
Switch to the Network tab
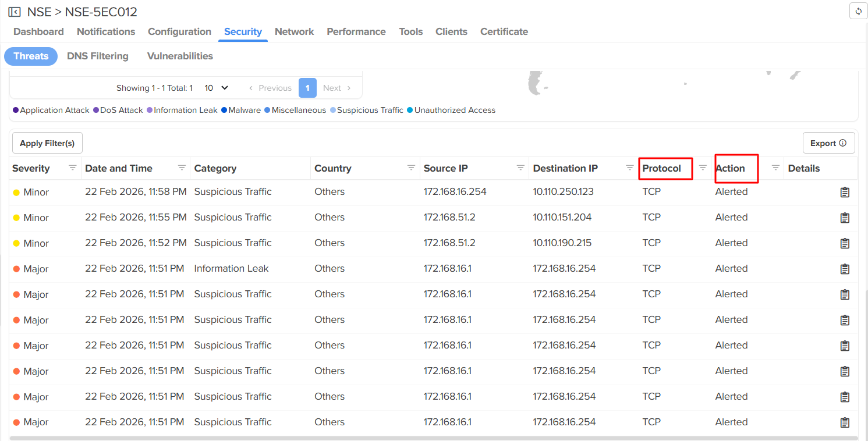294,32
